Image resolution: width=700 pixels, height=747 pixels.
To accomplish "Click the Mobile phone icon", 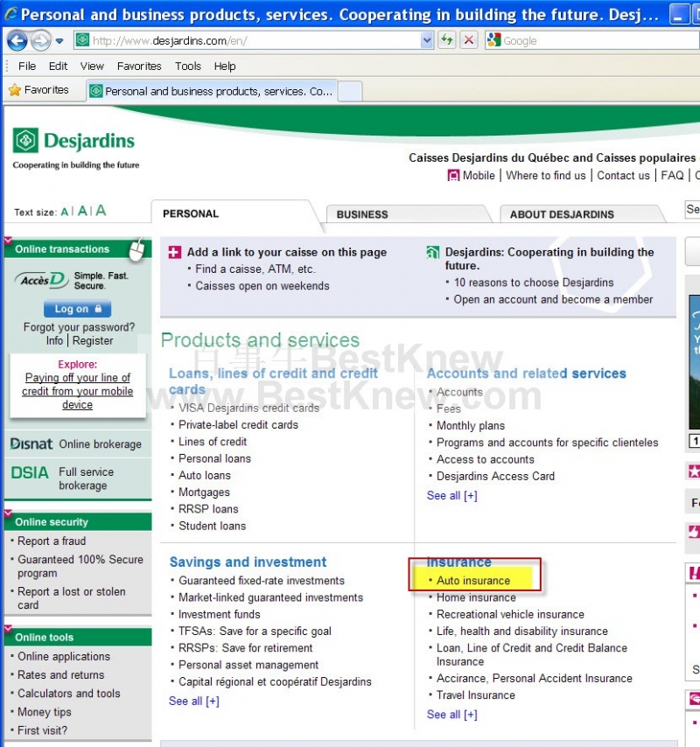I will click(453, 176).
